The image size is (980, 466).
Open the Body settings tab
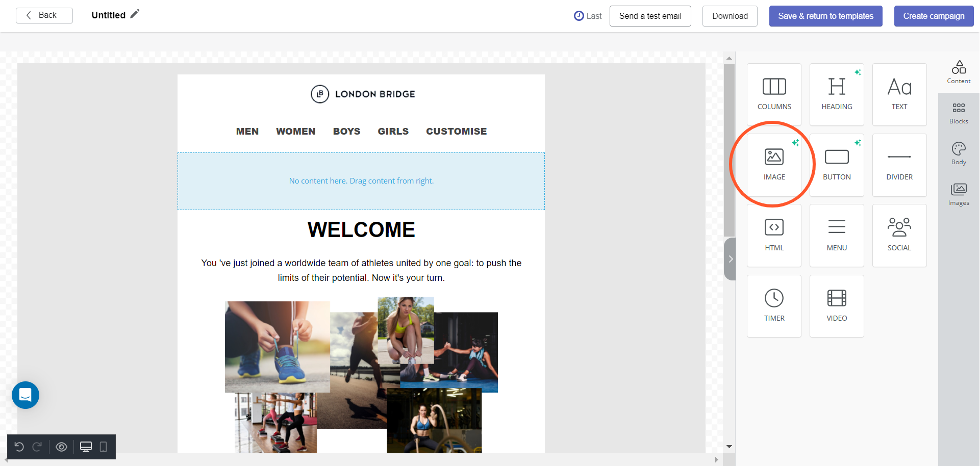(958, 153)
